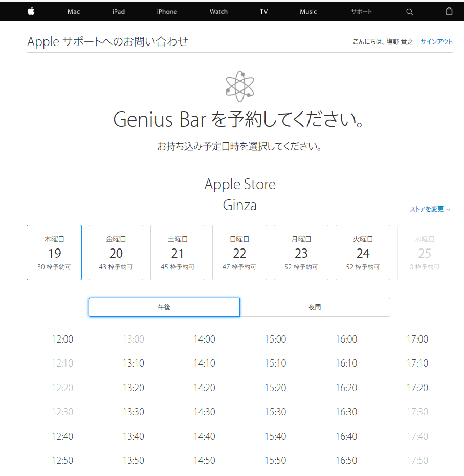Open the Mac menu item
The width and height of the screenshot is (464, 476).
tap(74, 12)
